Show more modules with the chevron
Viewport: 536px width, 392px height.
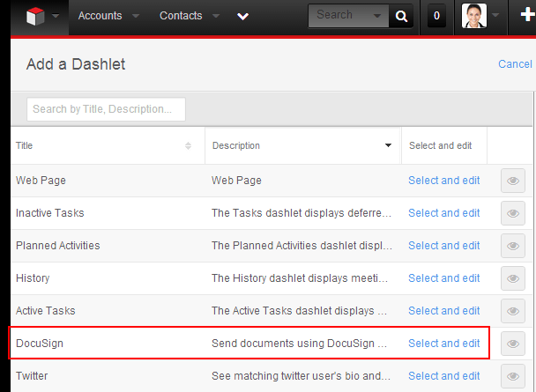[x=242, y=16]
